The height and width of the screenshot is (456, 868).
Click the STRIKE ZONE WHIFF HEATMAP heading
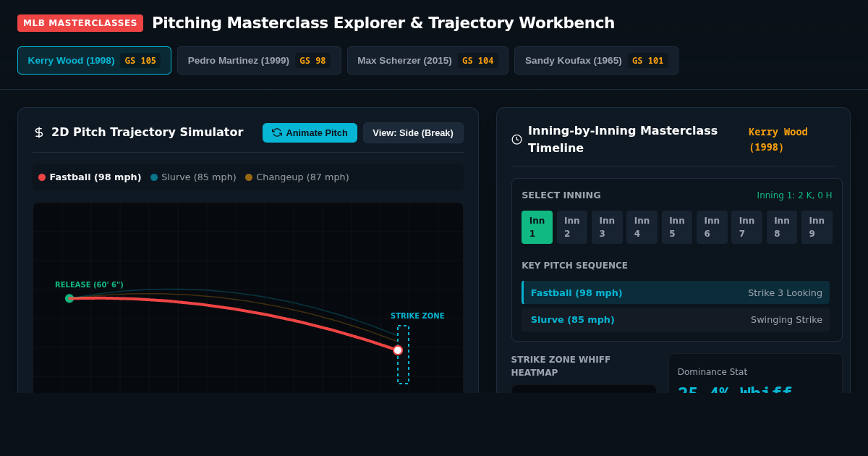(x=561, y=366)
